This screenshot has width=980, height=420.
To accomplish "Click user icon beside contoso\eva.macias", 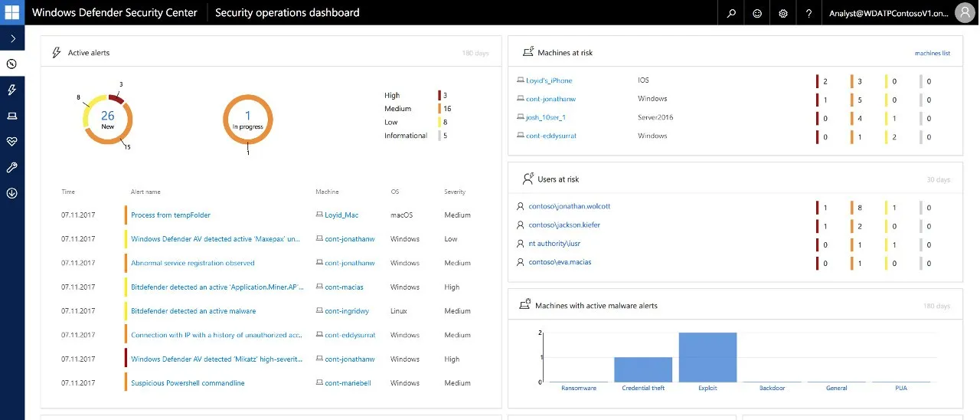I will click(x=521, y=262).
